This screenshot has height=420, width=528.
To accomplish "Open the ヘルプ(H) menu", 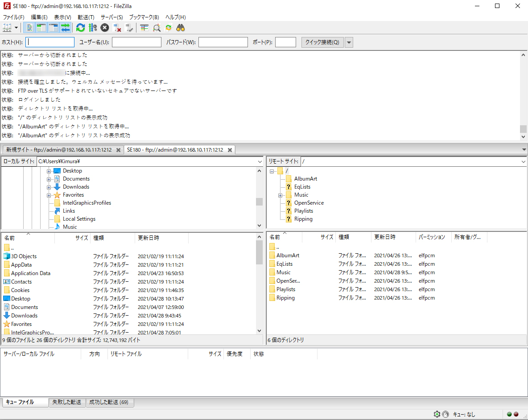I will click(x=175, y=17).
